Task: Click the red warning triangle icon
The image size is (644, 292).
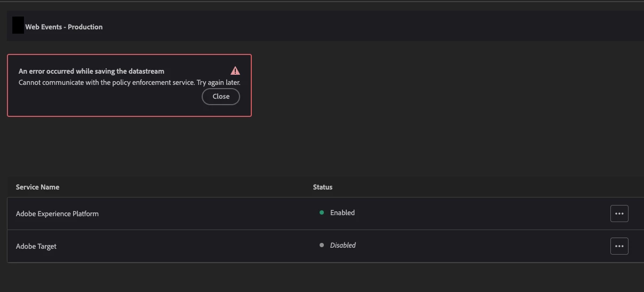Action: tap(235, 70)
